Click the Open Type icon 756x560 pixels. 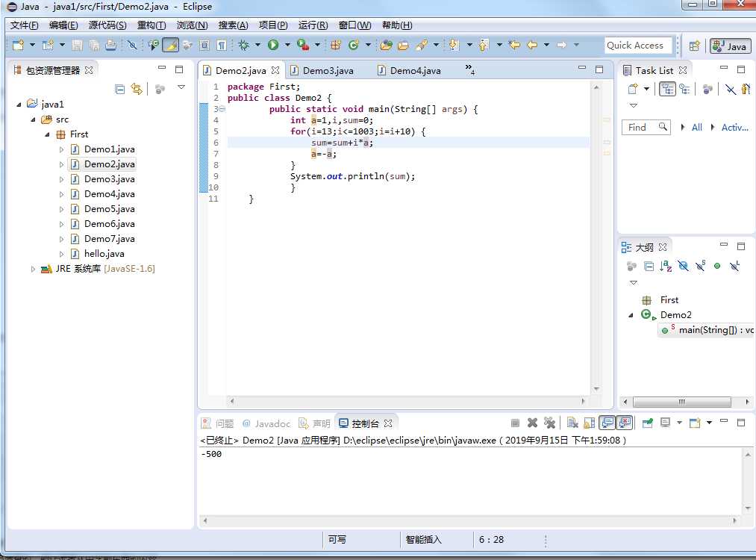click(x=386, y=45)
